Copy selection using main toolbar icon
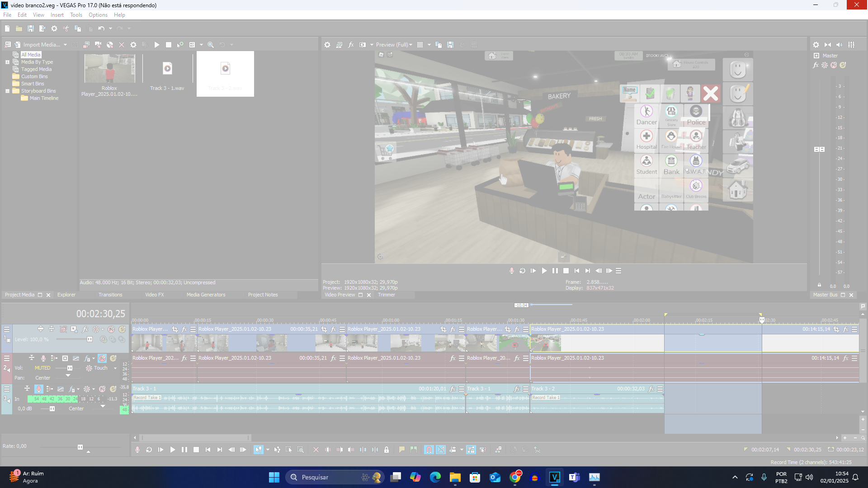 coord(78,28)
